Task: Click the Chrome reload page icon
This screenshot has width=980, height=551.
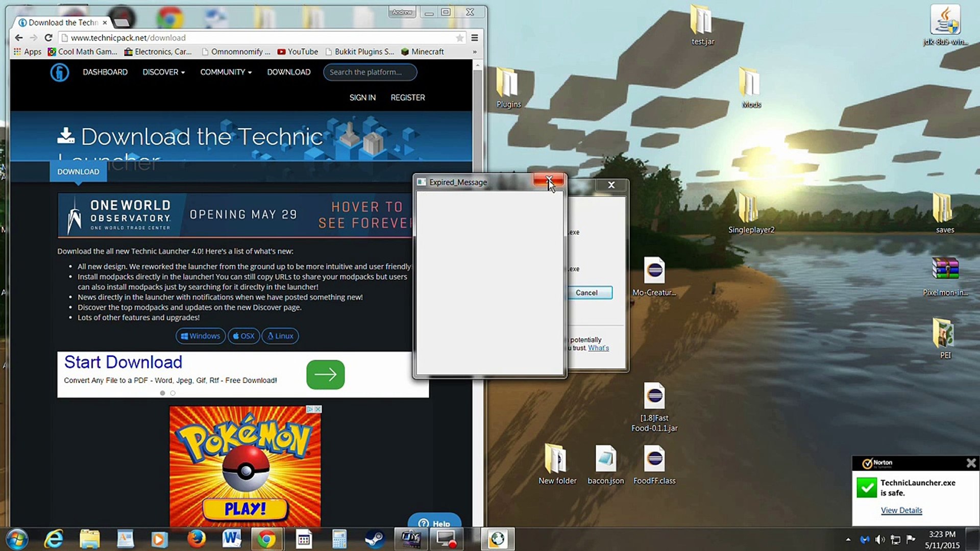Action: coord(48,37)
